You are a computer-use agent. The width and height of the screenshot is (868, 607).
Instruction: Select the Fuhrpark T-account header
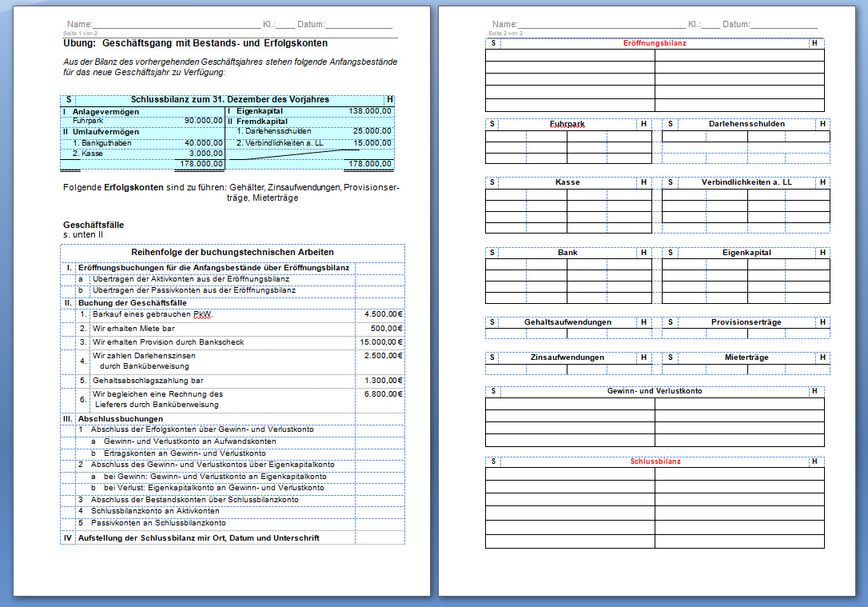coord(567,125)
